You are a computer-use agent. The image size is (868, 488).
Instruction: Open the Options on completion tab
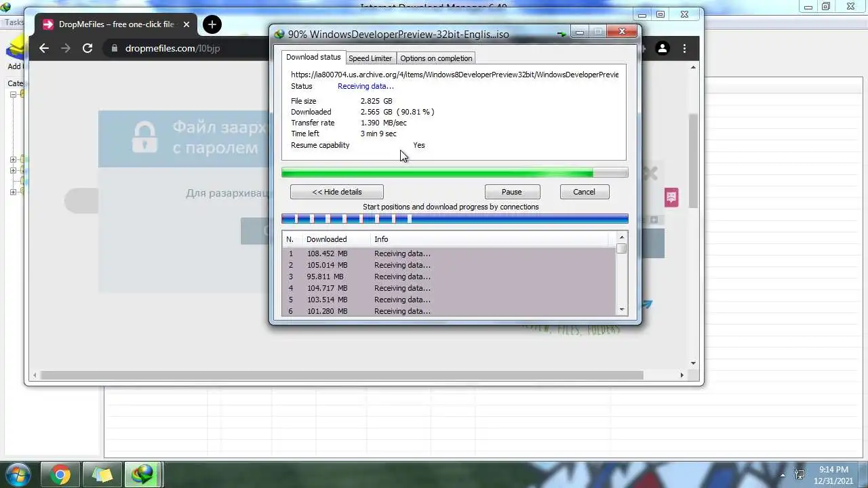436,58
